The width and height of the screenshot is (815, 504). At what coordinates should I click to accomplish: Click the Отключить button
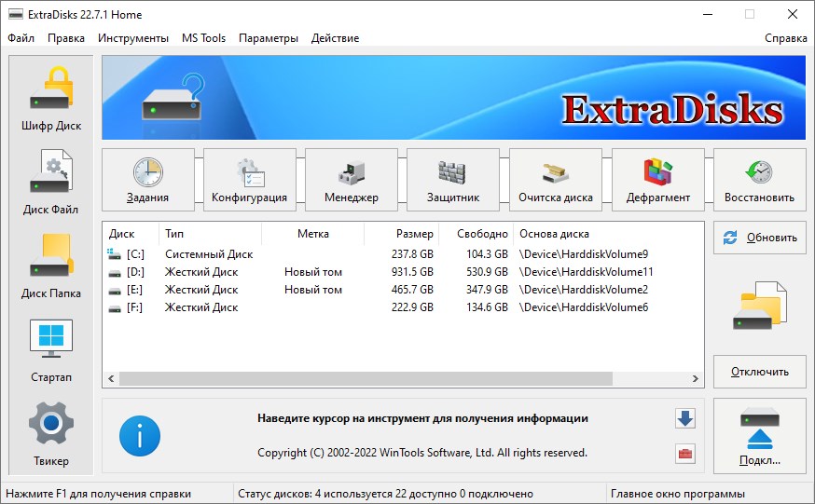coord(759,372)
